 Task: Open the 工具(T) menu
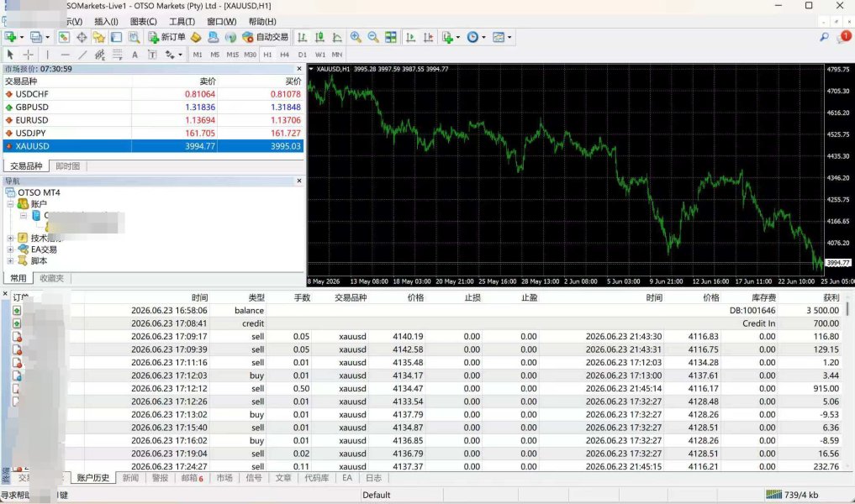tap(182, 21)
